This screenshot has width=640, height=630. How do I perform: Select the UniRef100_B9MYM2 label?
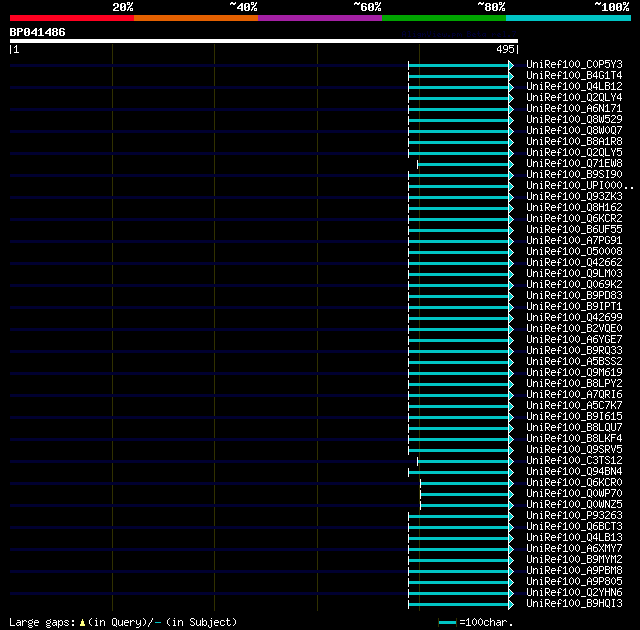(574, 560)
